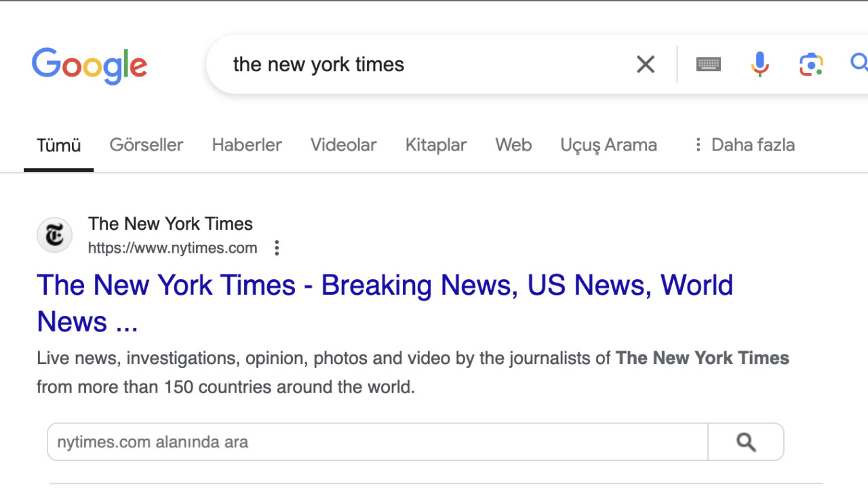The width and height of the screenshot is (868, 488).
Task: Open the Kitaplar tab
Action: click(x=436, y=145)
